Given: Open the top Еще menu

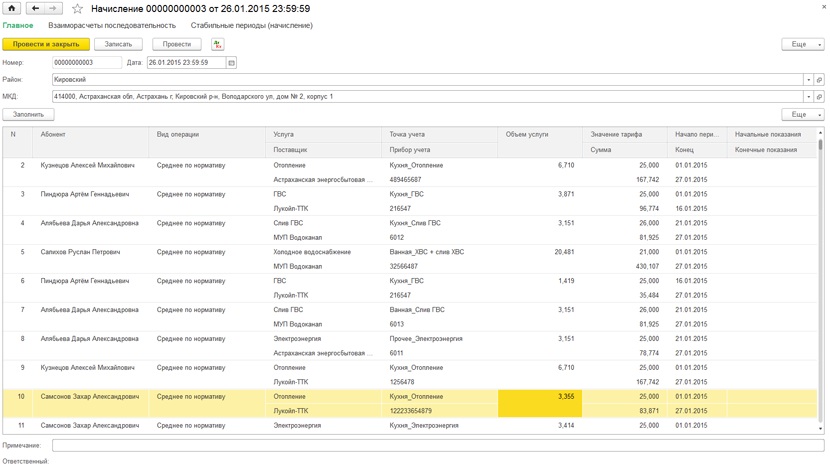Looking at the screenshot, I should pyautogui.click(x=802, y=44).
